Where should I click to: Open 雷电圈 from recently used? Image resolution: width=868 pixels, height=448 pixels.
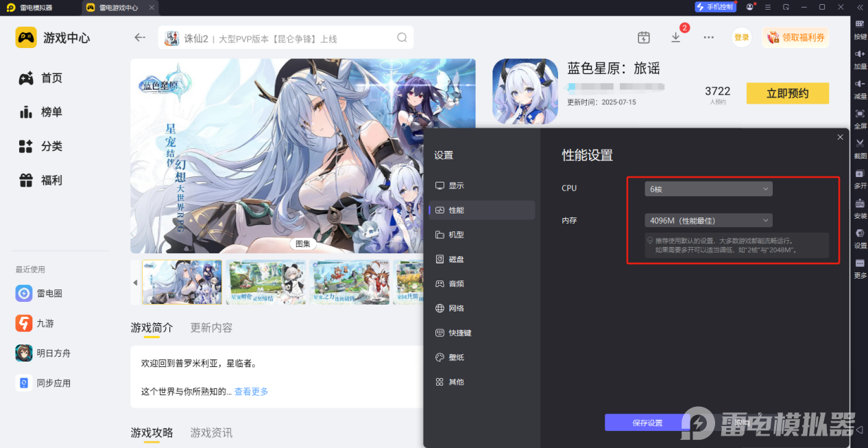[x=40, y=293]
